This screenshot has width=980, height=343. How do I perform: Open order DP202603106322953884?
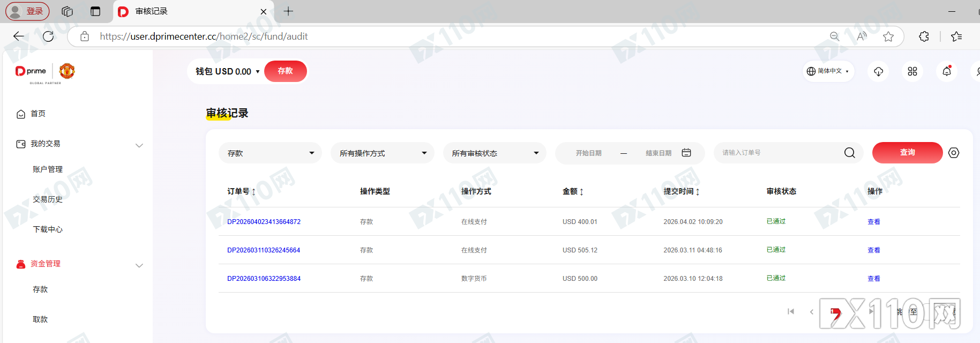(264, 279)
